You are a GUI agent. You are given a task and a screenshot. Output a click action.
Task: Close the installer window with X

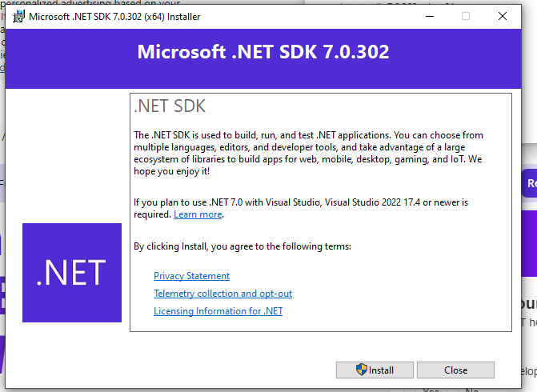point(503,16)
